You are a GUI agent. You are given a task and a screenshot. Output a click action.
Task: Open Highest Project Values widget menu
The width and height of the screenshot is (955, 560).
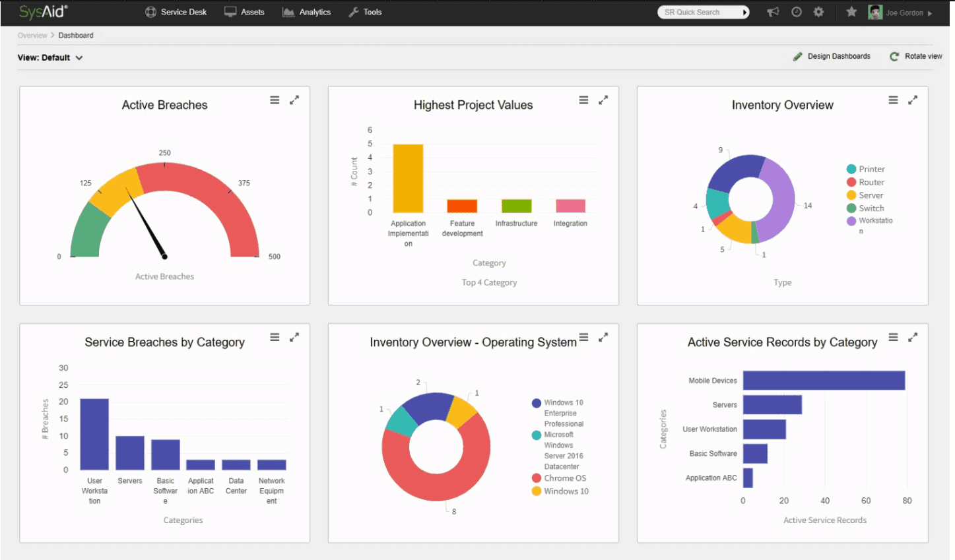pos(583,100)
